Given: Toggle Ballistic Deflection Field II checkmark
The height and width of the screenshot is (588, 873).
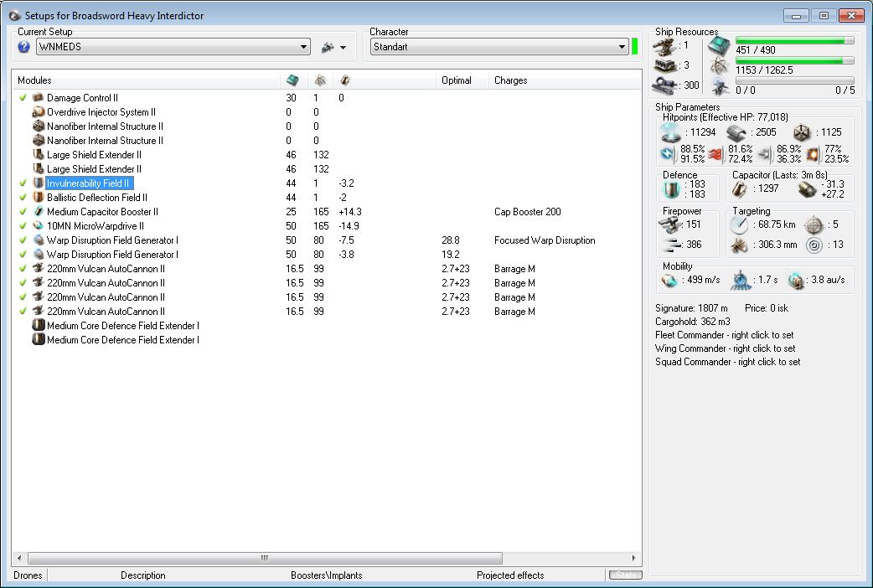Looking at the screenshot, I should [x=23, y=197].
